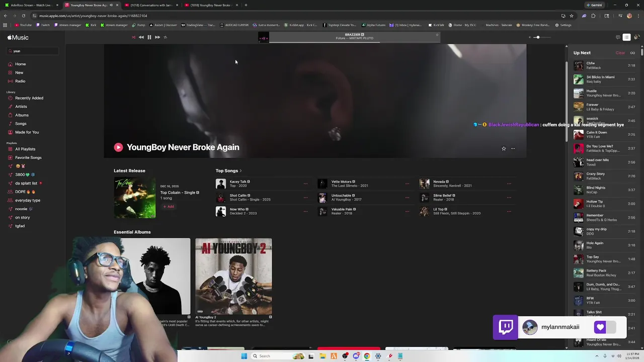Select Crazy Story in Up Next queue

click(604, 176)
